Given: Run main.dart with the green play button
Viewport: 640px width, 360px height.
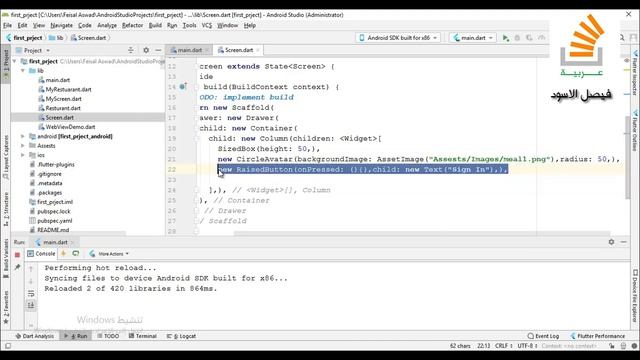Looking at the screenshot, I should [505, 38].
